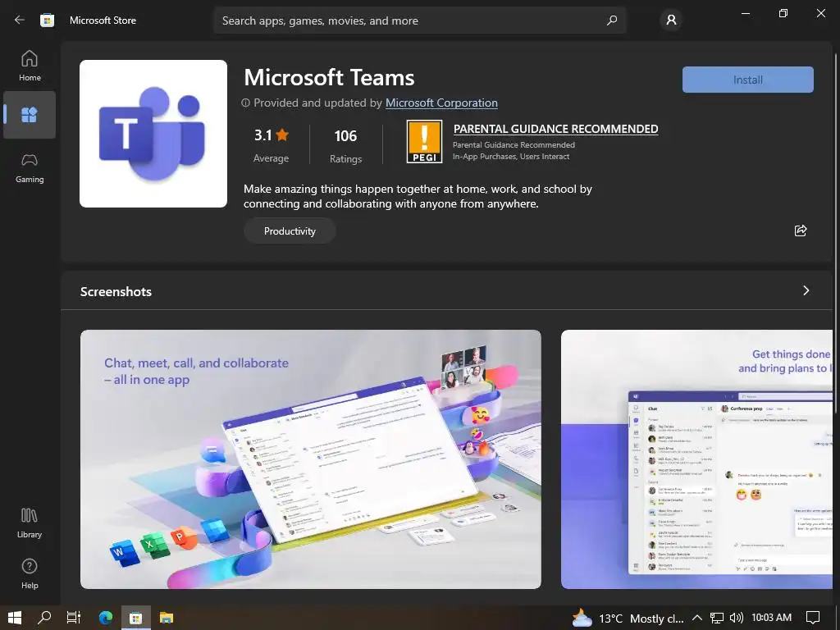Click the 3.1 average star rating

[x=271, y=144]
